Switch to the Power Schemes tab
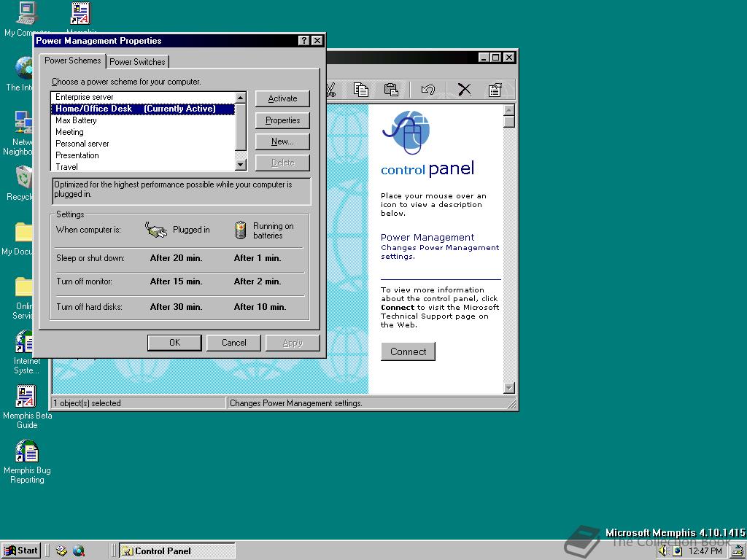 [x=73, y=61]
